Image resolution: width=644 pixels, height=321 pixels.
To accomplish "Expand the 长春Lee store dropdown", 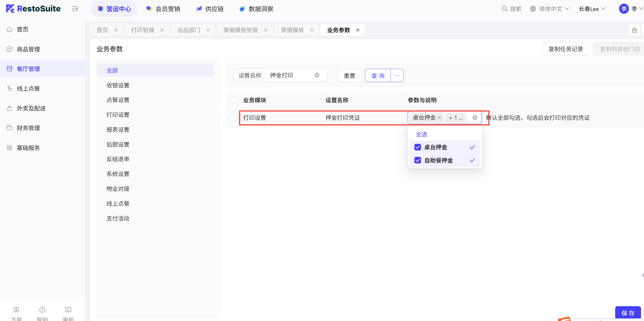I will coord(591,9).
